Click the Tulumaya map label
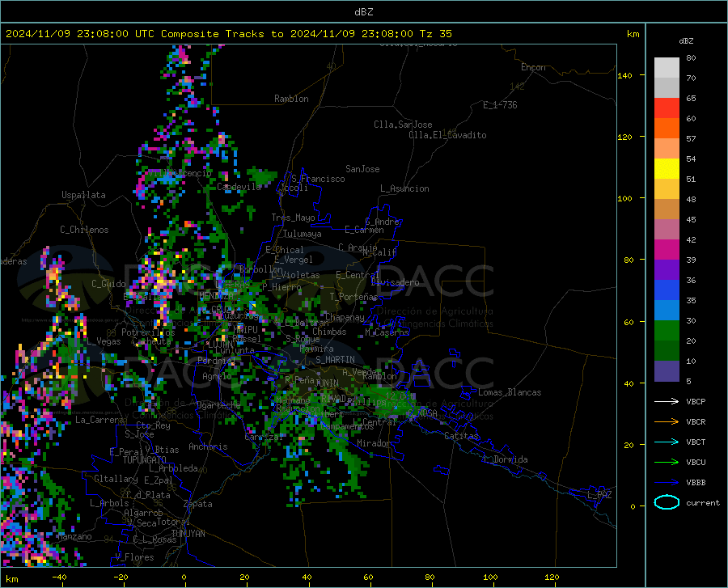 [x=303, y=234]
